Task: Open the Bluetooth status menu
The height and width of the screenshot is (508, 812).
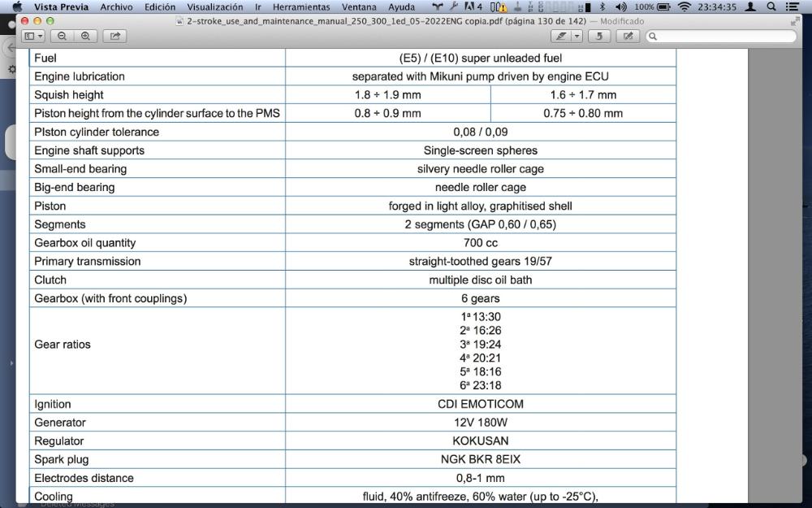Action: point(603,7)
